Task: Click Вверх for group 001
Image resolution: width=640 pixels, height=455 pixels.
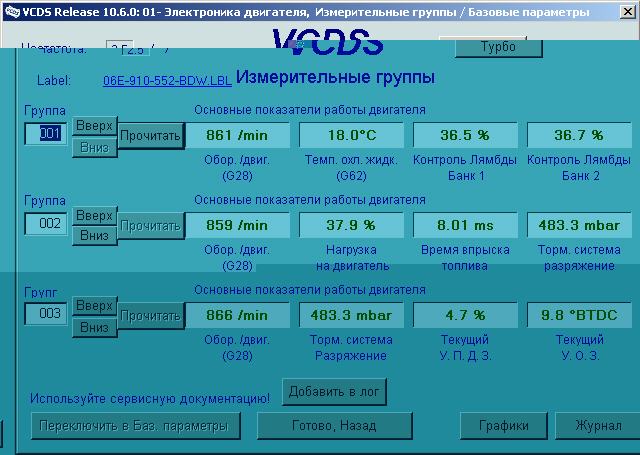Action: coord(94,126)
